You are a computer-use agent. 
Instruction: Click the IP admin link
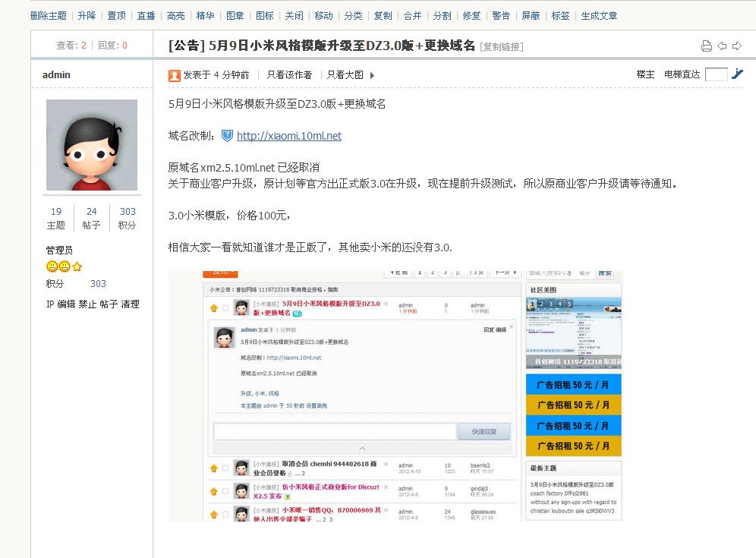click(49, 304)
